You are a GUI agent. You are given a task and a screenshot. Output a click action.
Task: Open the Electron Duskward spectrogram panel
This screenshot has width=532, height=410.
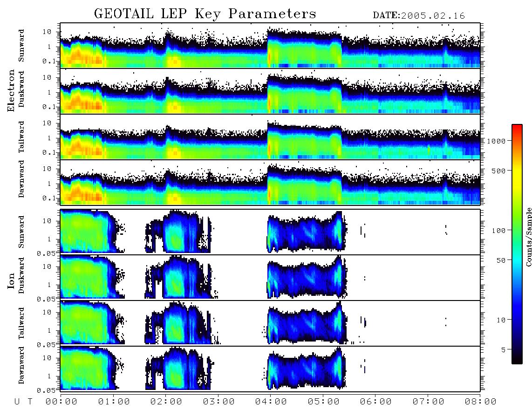coord(270,91)
